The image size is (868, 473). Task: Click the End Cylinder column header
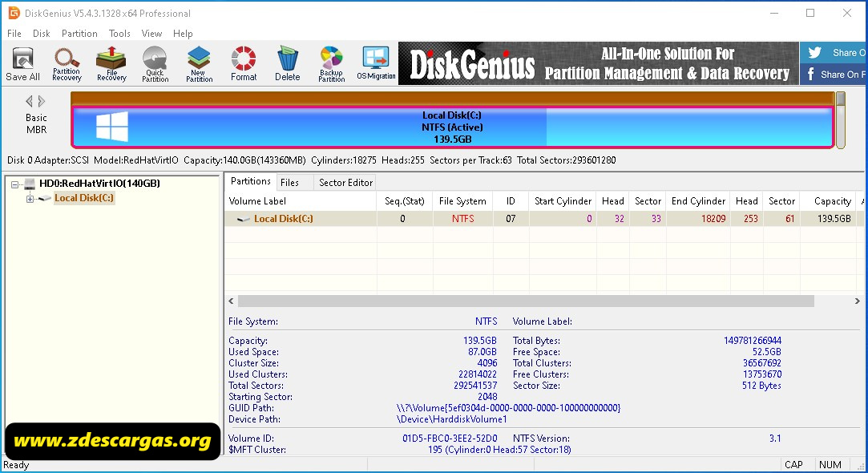tap(698, 201)
